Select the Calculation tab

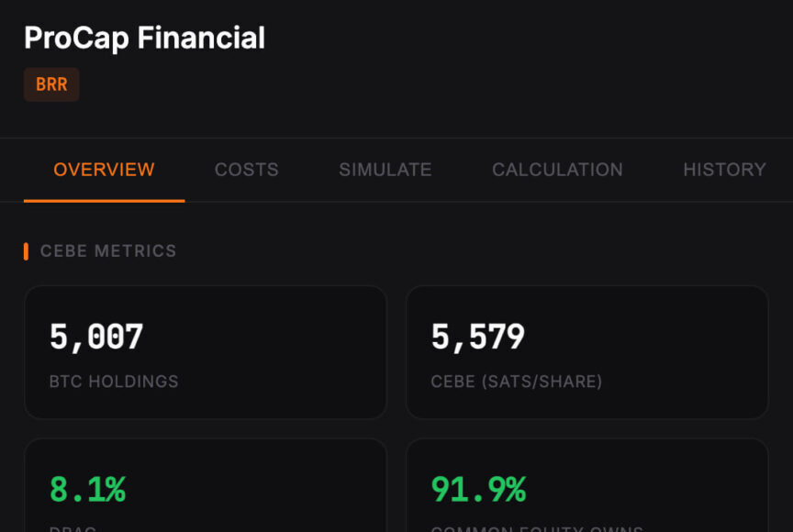pos(557,170)
